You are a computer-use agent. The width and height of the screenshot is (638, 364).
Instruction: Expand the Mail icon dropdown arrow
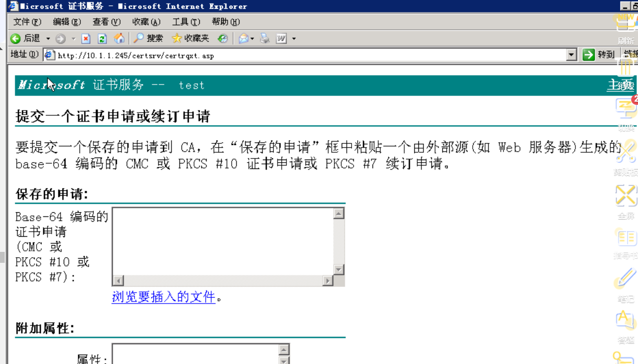[x=252, y=39]
